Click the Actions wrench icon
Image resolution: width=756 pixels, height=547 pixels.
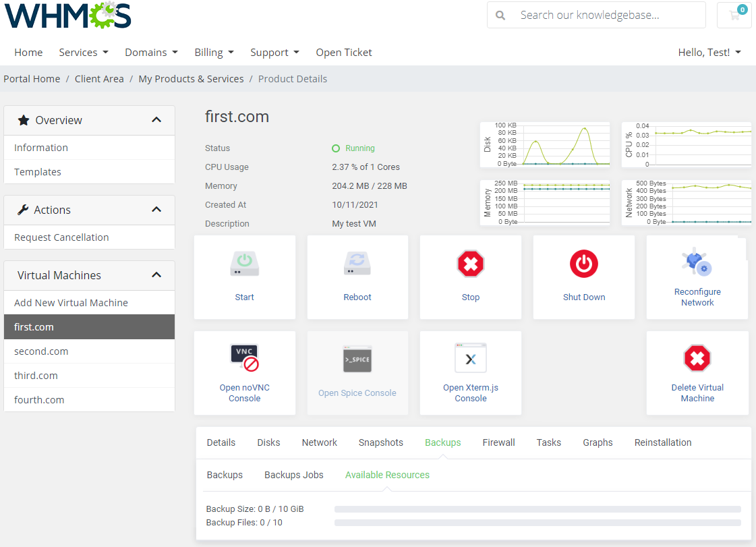[x=23, y=210]
